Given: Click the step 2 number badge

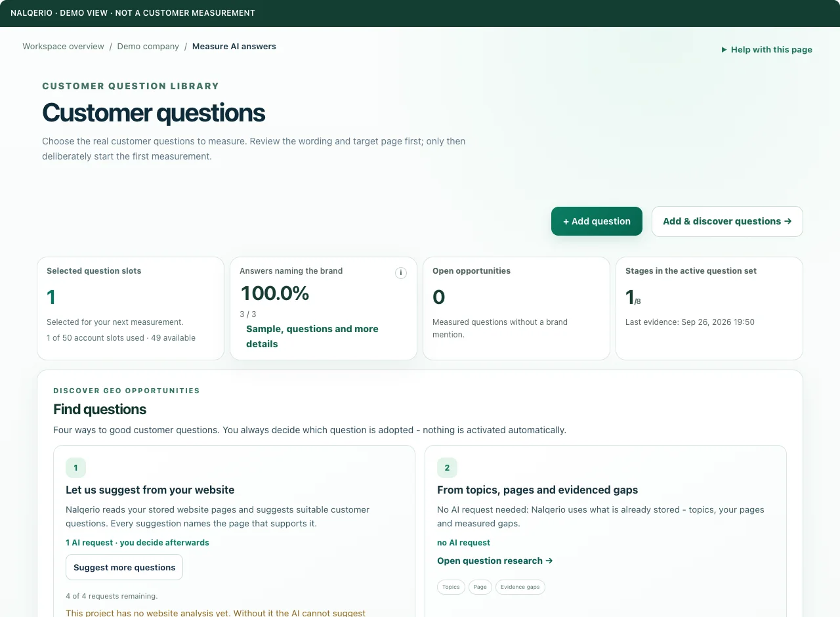Looking at the screenshot, I should pyautogui.click(x=447, y=468).
